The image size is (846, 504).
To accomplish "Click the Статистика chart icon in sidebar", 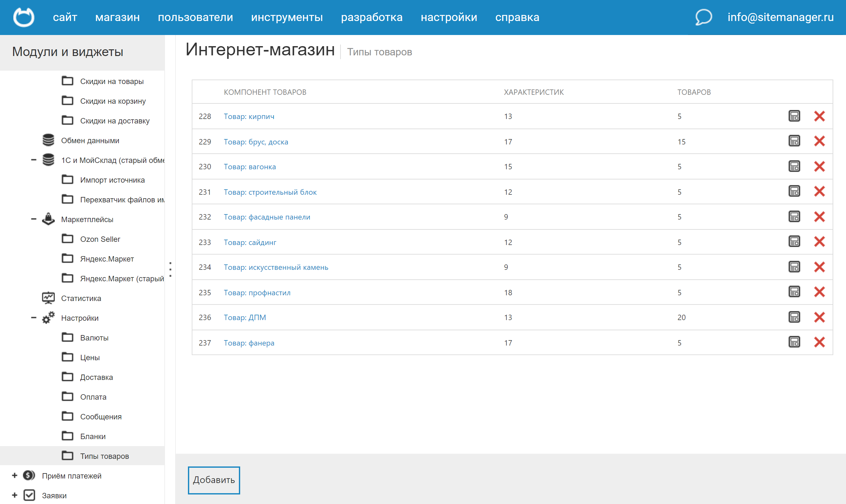I will [x=48, y=297].
